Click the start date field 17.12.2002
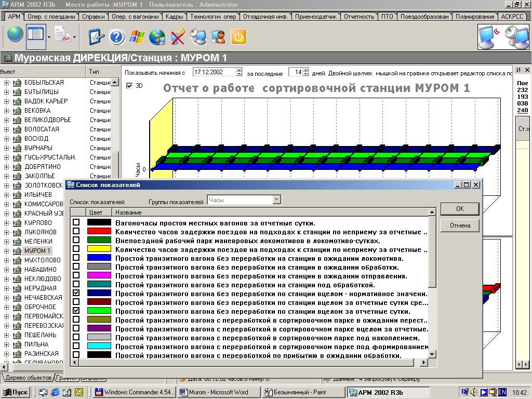Viewport: 532px width, 399px height. tap(214, 72)
